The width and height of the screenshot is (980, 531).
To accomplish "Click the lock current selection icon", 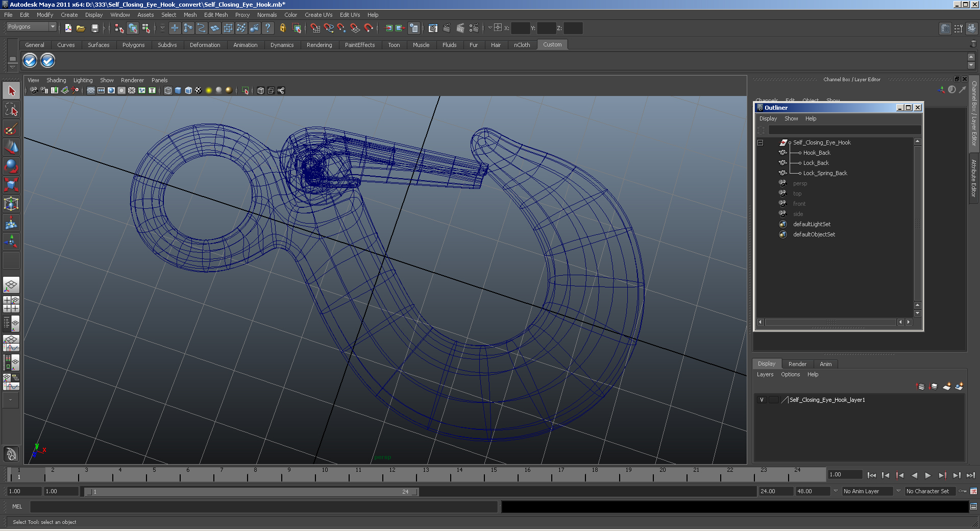I will point(282,28).
